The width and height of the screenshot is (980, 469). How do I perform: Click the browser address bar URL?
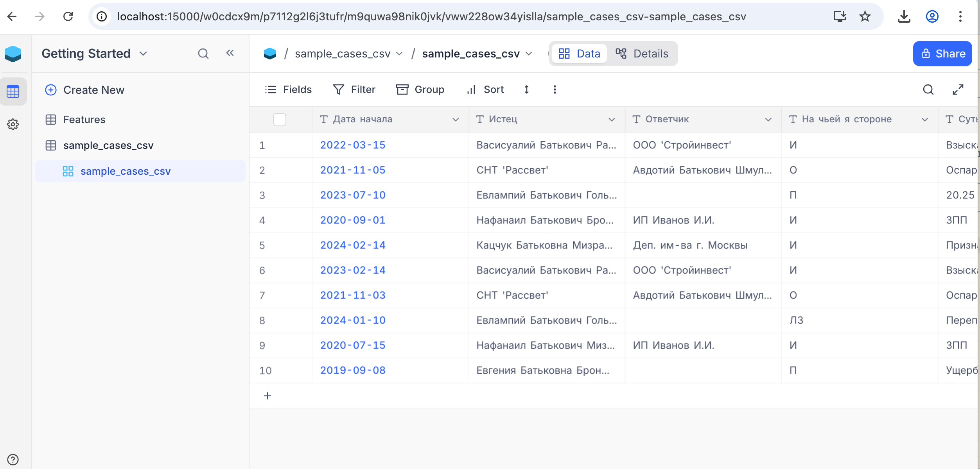(431, 16)
